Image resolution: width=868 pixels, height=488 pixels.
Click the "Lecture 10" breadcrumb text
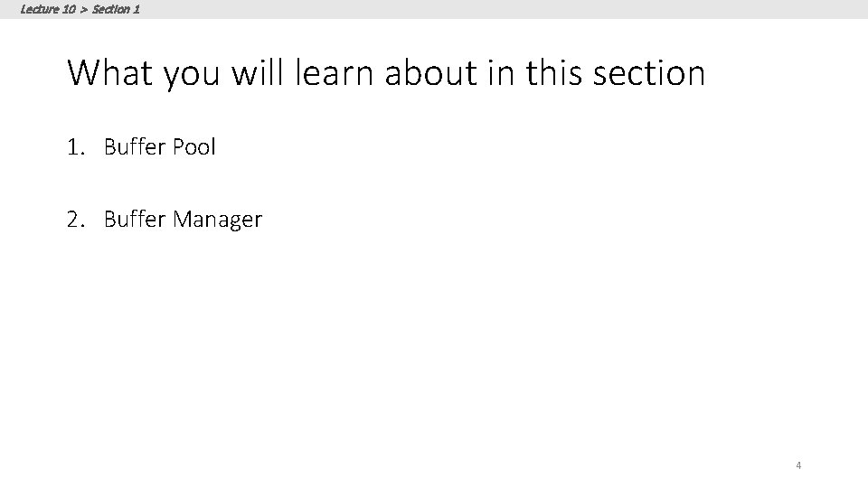point(48,9)
